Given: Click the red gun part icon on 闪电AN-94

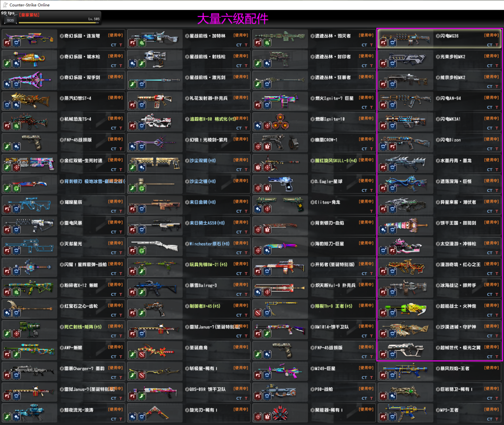Looking at the screenshot, I should [384, 105].
